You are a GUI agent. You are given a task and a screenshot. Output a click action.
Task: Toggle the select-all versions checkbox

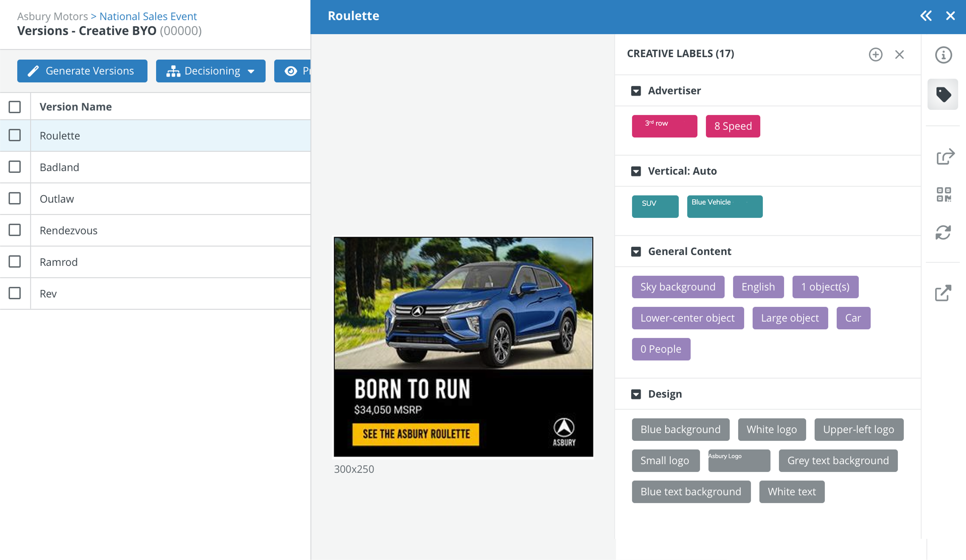click(x=15, y=107)
